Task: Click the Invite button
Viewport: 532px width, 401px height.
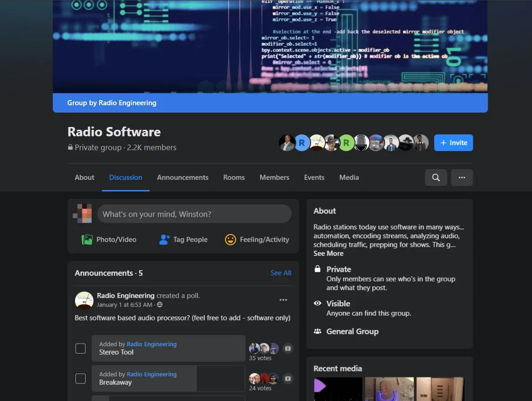Action: coord(453,143)
